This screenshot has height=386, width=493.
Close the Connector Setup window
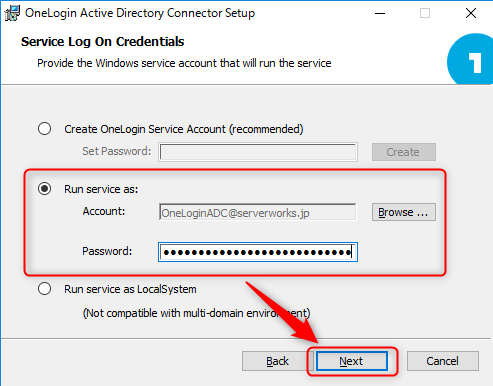coord(471,13)
